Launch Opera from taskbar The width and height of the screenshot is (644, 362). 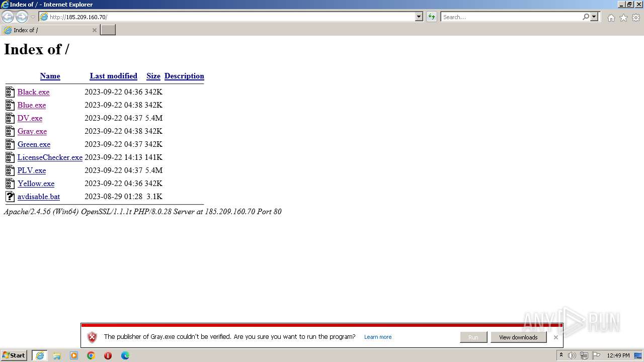[108, 355]
